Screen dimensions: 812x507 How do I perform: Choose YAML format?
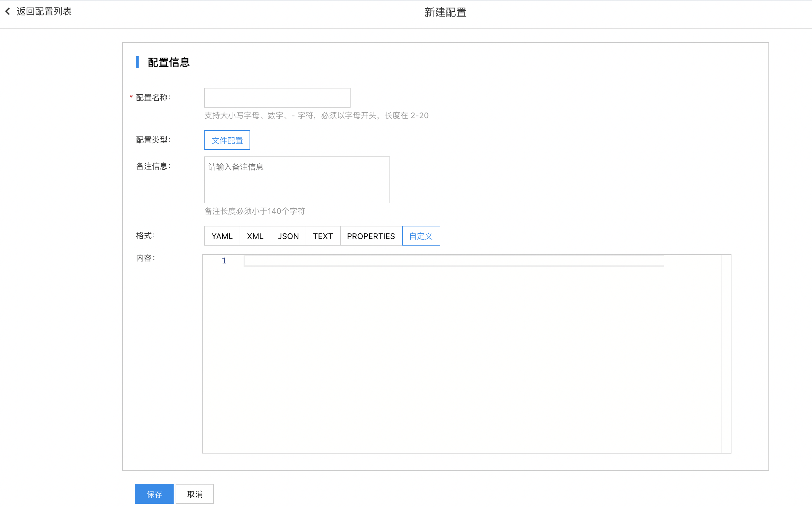click(222, 236)
